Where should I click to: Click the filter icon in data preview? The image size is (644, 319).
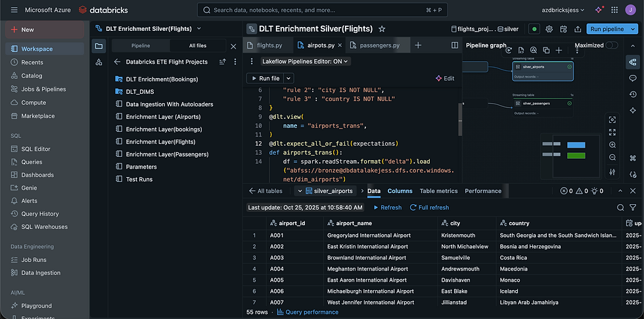pos(634,207)
